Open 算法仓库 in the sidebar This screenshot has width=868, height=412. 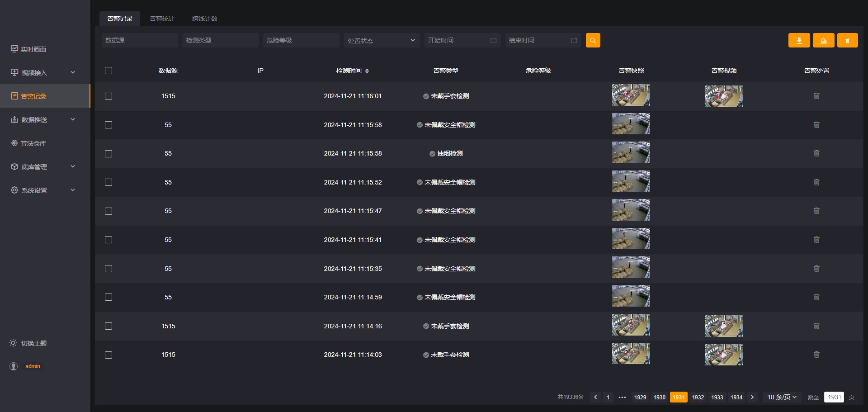[33, 143]
